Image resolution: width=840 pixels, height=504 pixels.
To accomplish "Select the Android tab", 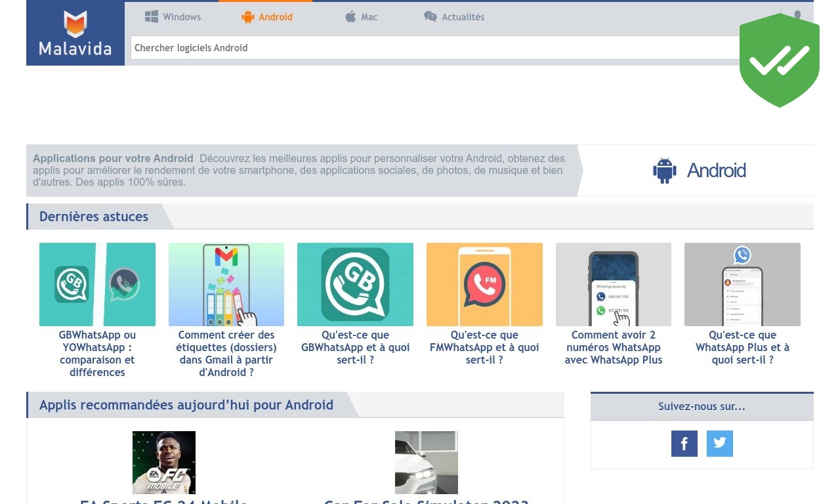I will tap(266, 17).
